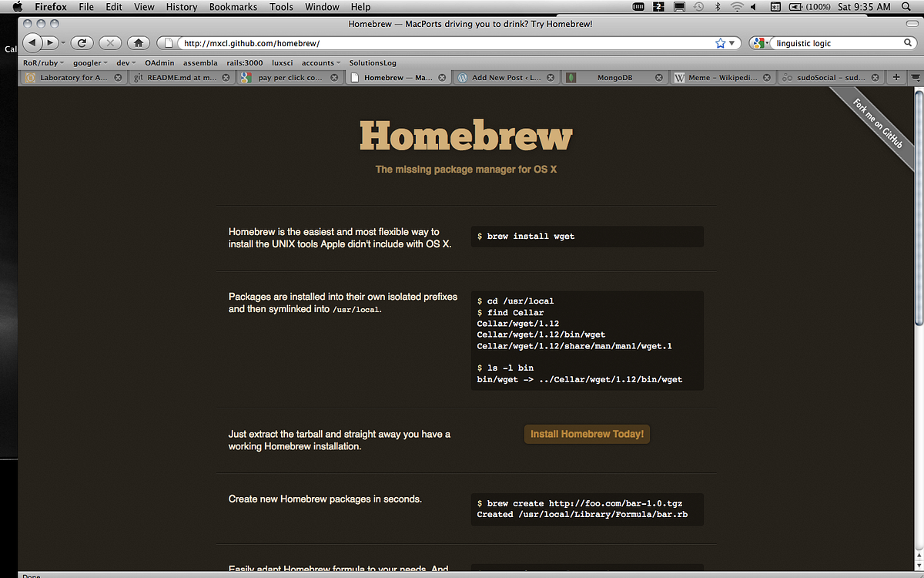This screenshot has height=578, width=924.
Task: Reload the Homebrew page
Action: click(x=82, y=43)
